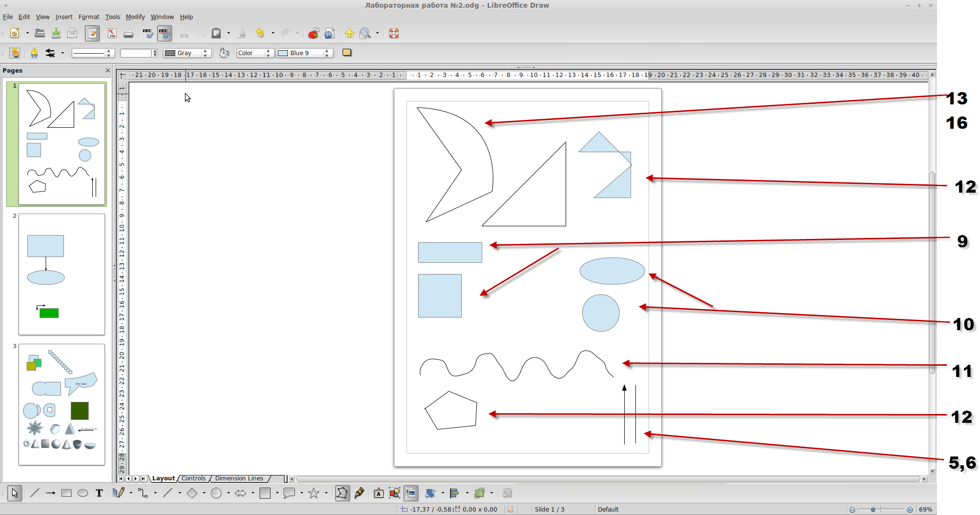Screen dimensions: 980x515
Task: Expand the Undo history dropdown arrow
Action: click(x=273, y=33)
